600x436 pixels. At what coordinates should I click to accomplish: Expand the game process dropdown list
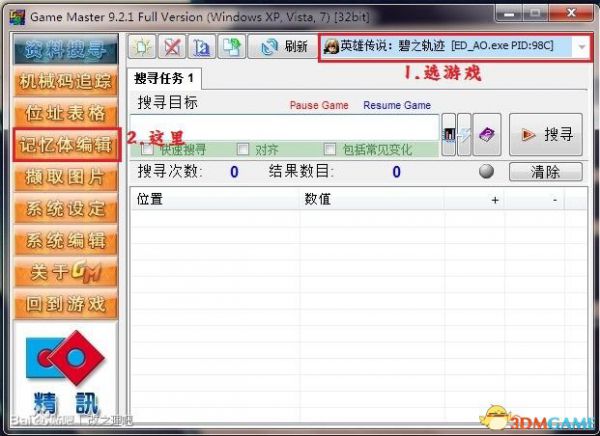[581, 47]
